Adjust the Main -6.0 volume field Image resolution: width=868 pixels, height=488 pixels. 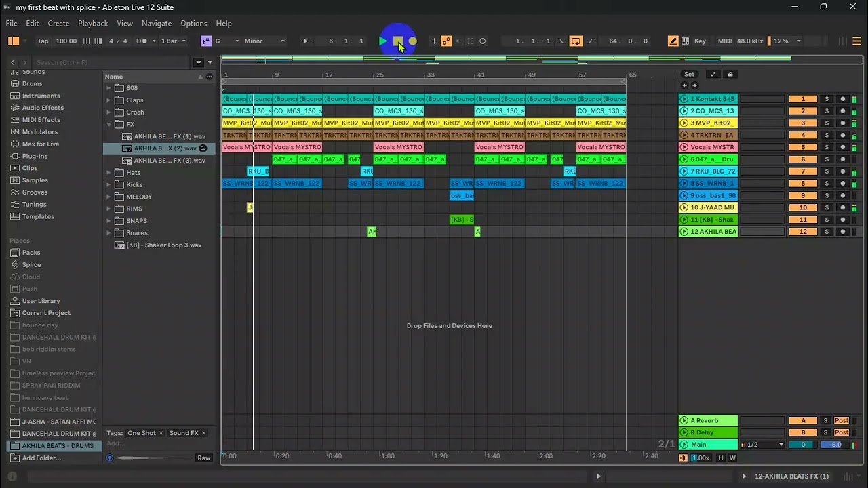pyautogui.click(x=835, y=445)
